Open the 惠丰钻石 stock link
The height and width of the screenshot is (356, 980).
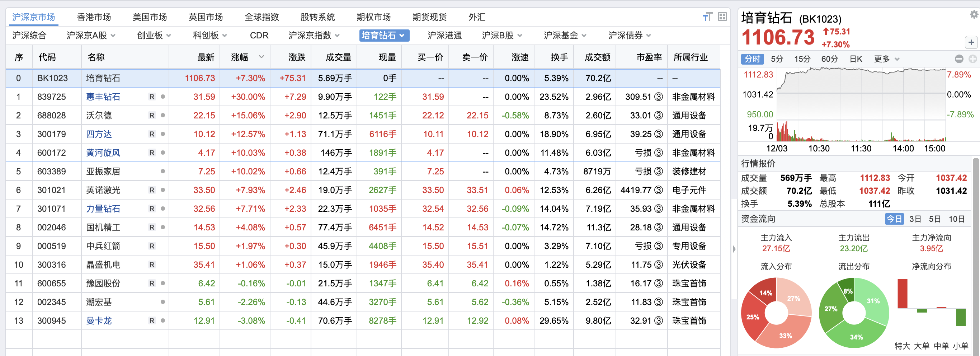(x=103, y=97)
